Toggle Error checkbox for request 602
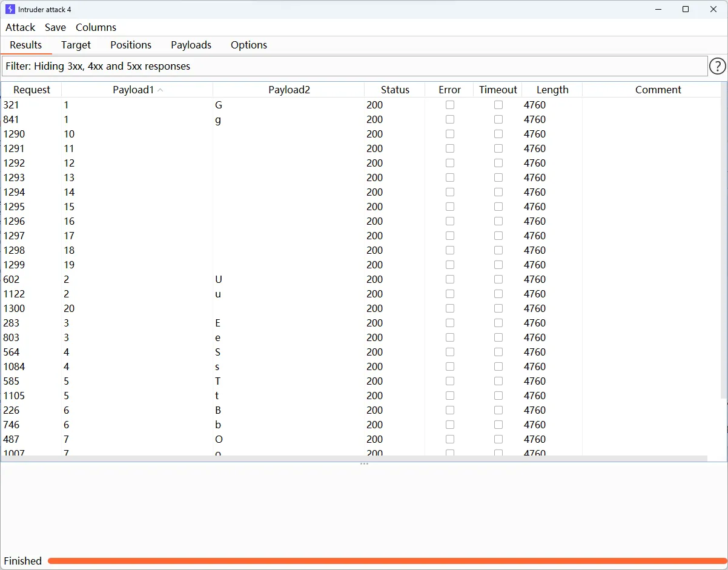The height and width of the screenshot is (570, 728). [x=449, y=279]
